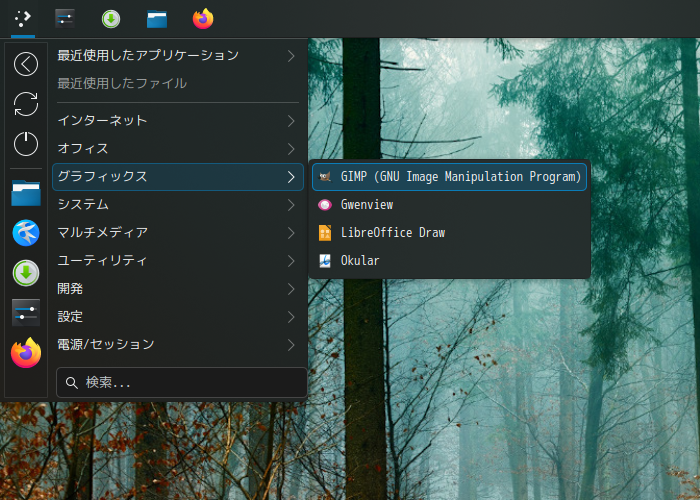The height and width of the screenshot is (500, 700).
Task: Expand the マルチメディア chevron
Action: pos(291,233)
